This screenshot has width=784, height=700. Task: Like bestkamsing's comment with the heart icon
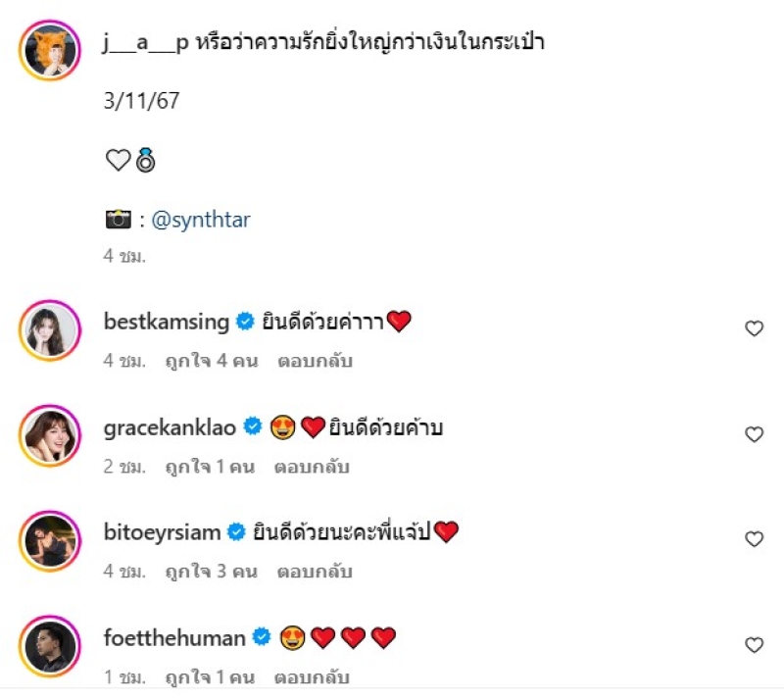754,328
